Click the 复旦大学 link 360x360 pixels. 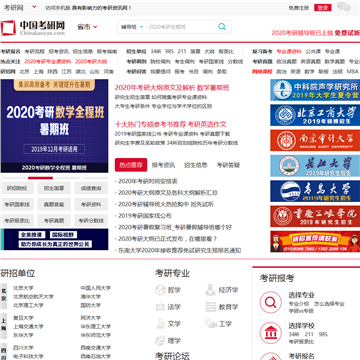click(23, 318)
